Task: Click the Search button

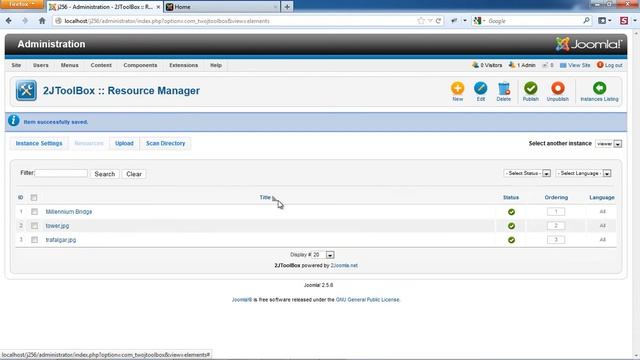Action: click(x=105, y=174)
